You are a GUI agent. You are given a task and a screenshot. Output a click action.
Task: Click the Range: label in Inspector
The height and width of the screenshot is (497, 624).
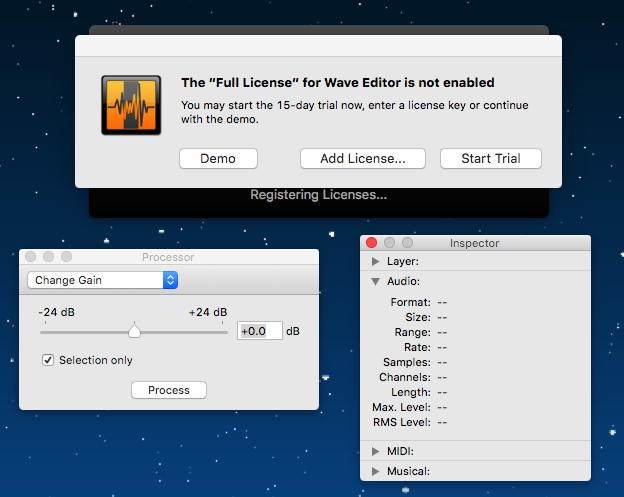(x=412, y=332)
